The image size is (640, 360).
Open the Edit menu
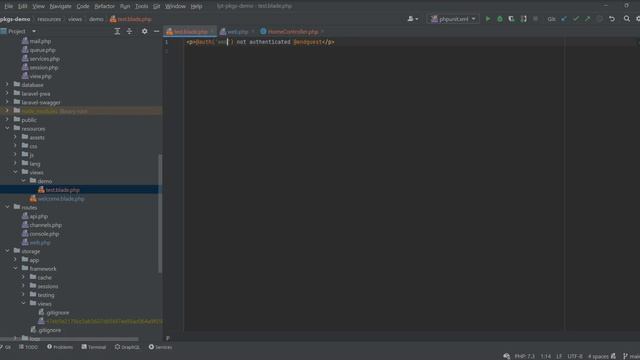pyautogui.click(x=22, y=6)
